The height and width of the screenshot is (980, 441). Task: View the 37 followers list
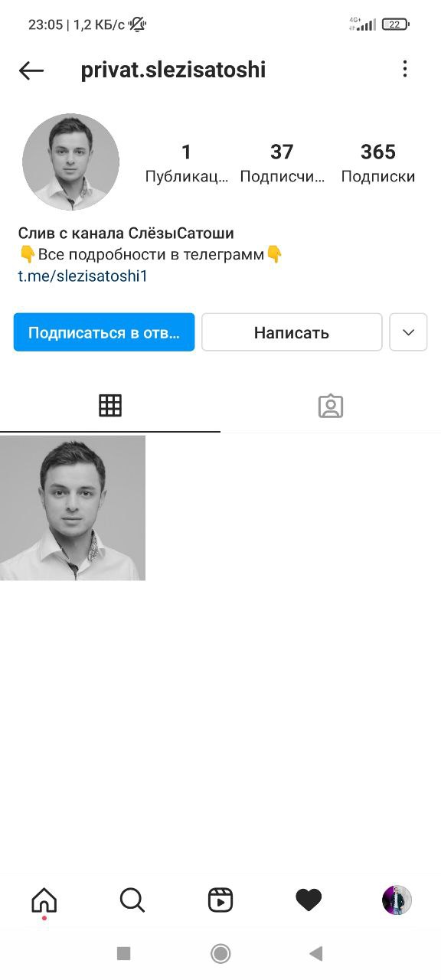[282, 163]
